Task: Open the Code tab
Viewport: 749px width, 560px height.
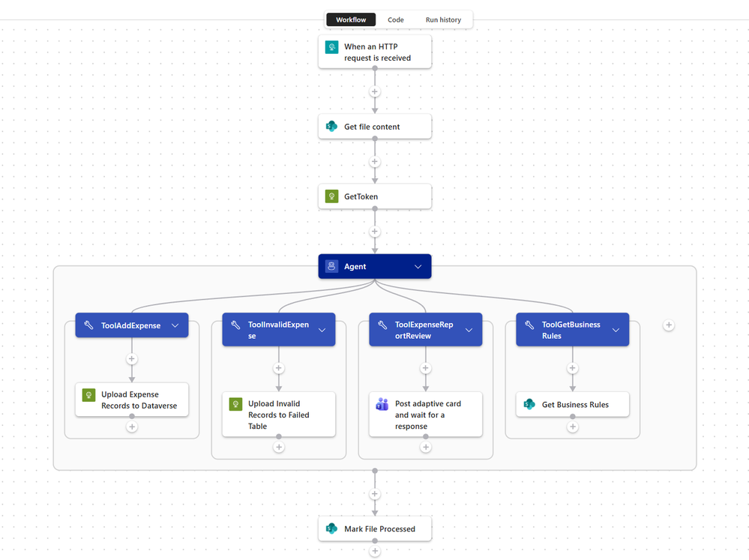Action: pyautogui.click(x=396, y=19)
